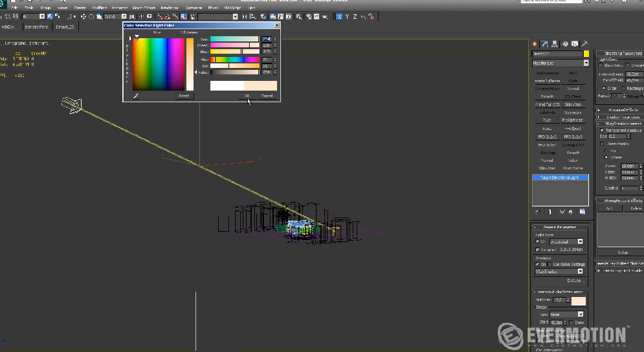
Task: Click Reset in the Color Selector
Action: pos(184,96)
